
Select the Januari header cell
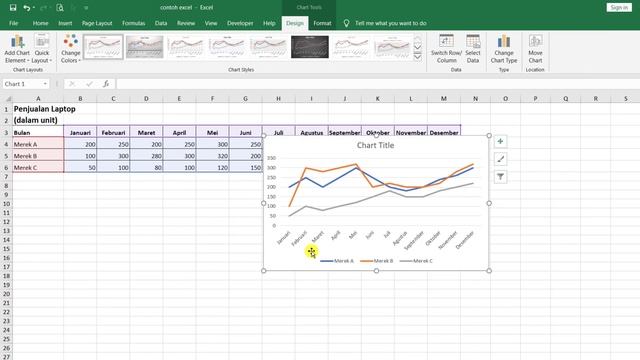tap(80, 132)
